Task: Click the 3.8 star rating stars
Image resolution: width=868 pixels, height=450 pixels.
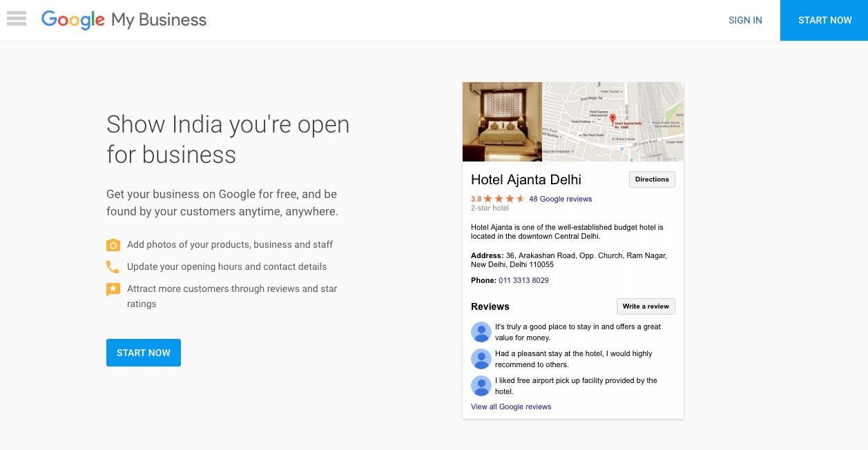Action: (504, 199)
